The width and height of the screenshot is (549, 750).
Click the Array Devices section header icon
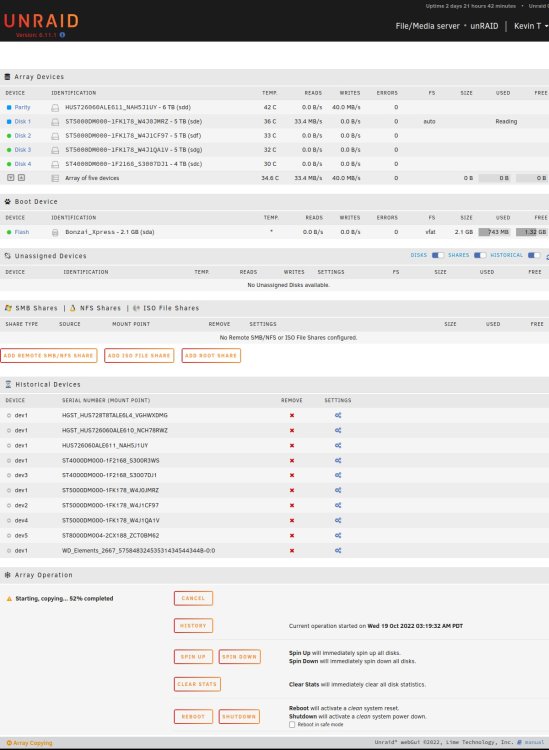pyautogui.click(x=8, y=77)
